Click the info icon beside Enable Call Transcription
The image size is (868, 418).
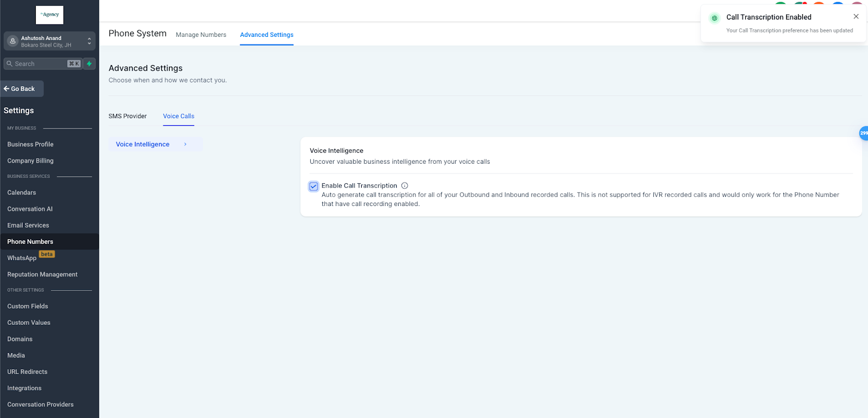(x=405, y=185)
